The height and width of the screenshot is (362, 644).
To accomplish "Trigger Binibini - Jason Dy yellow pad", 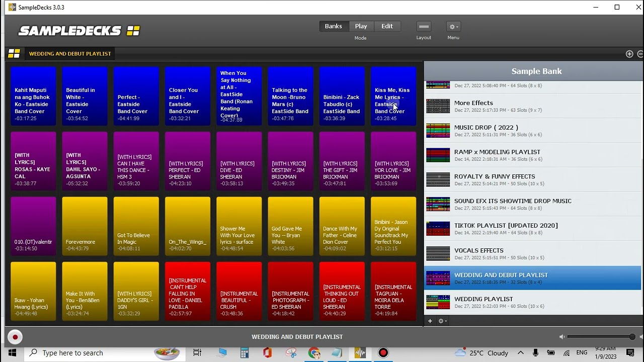I will [x=393, y=226].
